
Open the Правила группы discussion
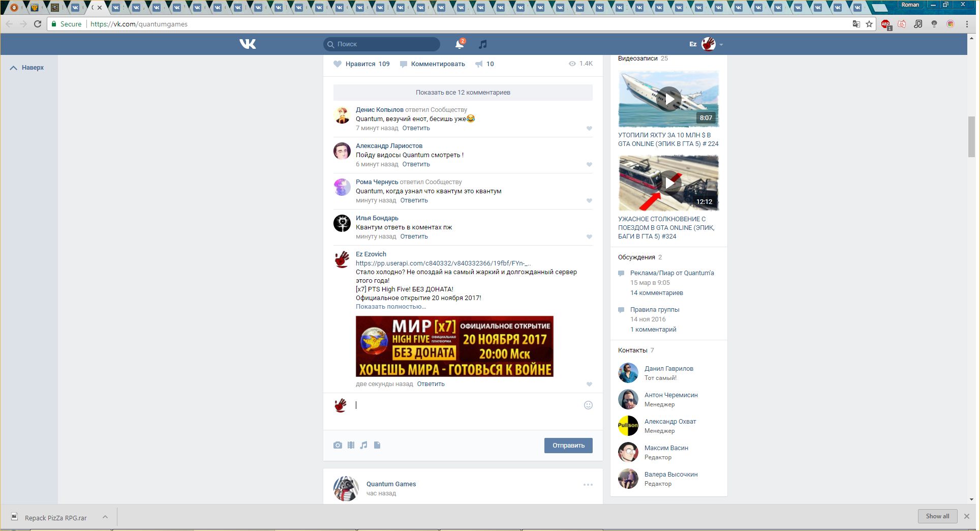pos(655,310)
